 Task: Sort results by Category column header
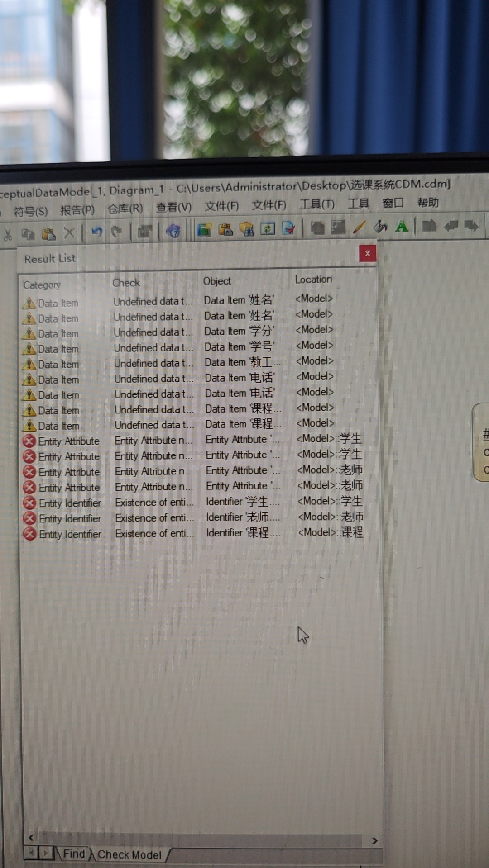pyautogui.click(x=42, y=285)
